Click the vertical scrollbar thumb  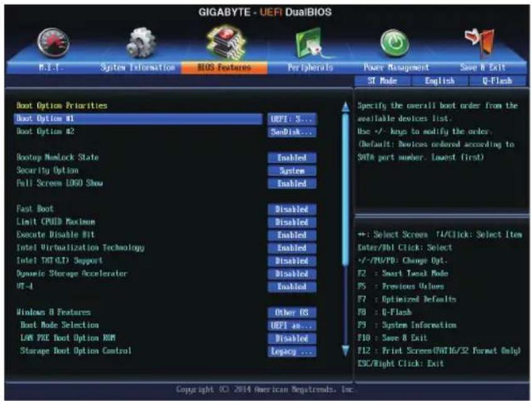click(346, 189)
